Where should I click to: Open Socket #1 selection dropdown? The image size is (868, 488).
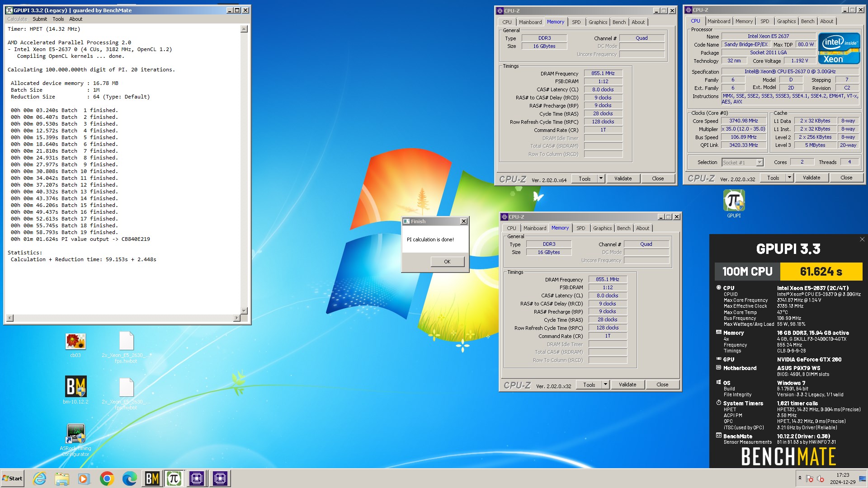click(759, 162)
